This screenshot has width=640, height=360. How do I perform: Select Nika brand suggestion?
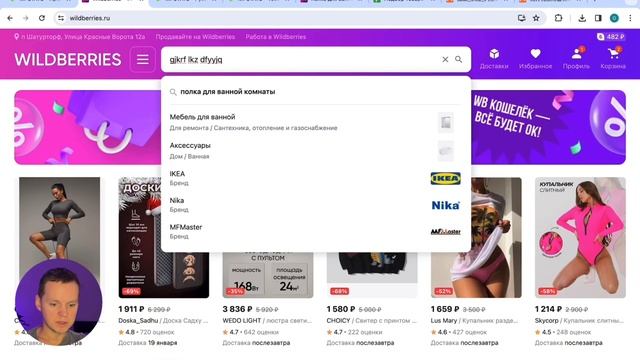[x=316, y=205]
